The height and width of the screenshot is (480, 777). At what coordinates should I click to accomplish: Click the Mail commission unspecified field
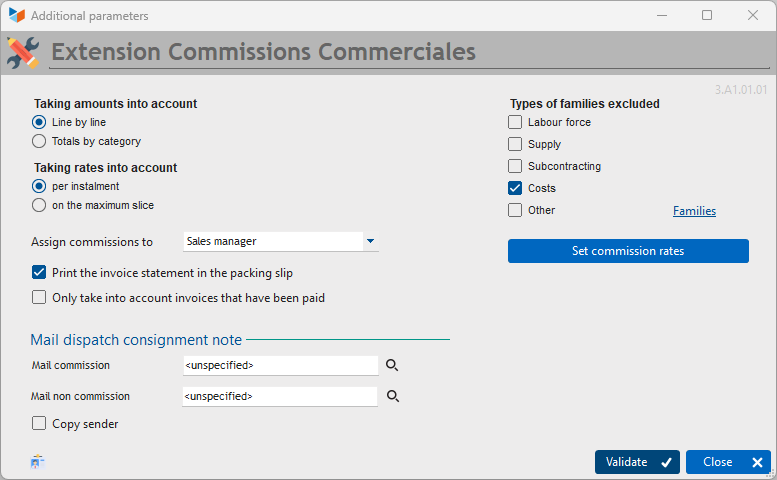click(281, 366)
